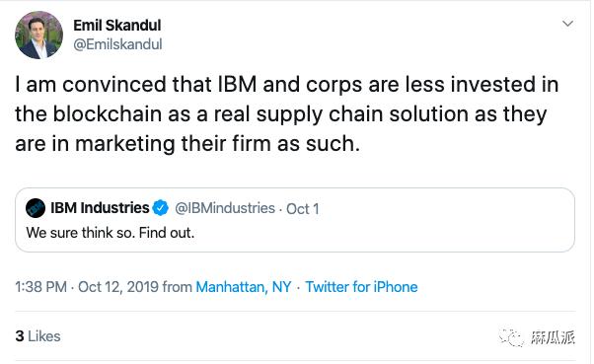Open the Manhattan, NY location link
594x364 pixels.
(x=243, y=287)
